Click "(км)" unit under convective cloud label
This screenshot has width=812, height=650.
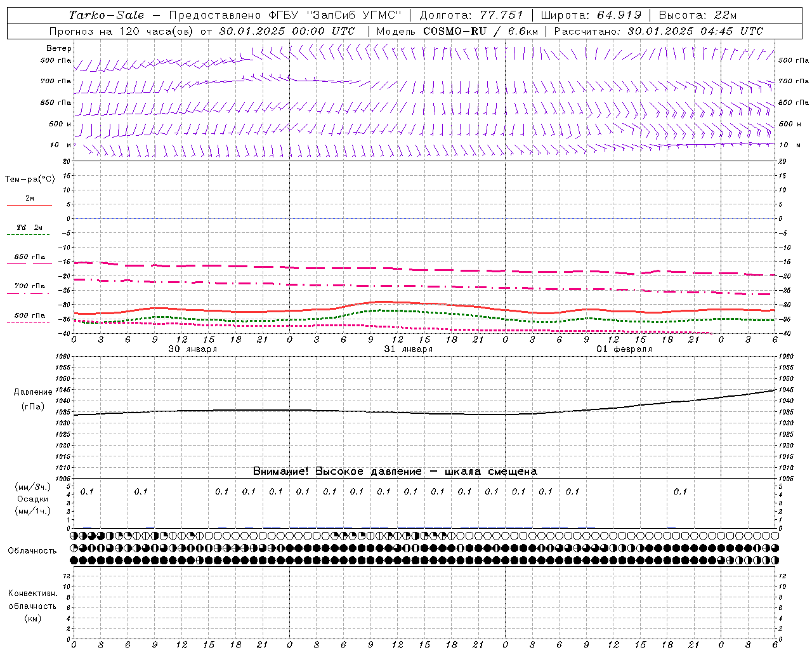(x=32, y=618)
